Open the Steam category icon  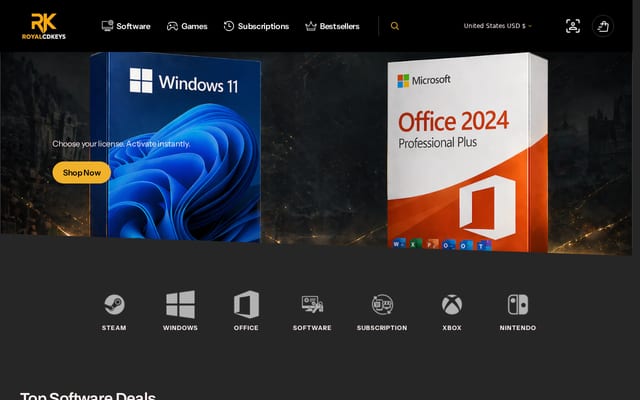pyautogui.click(x=114, y=304)
